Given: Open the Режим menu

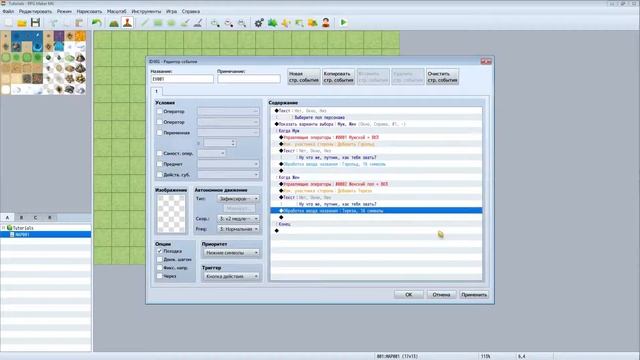Looking at the screenshot, I should tap(64, 11).
